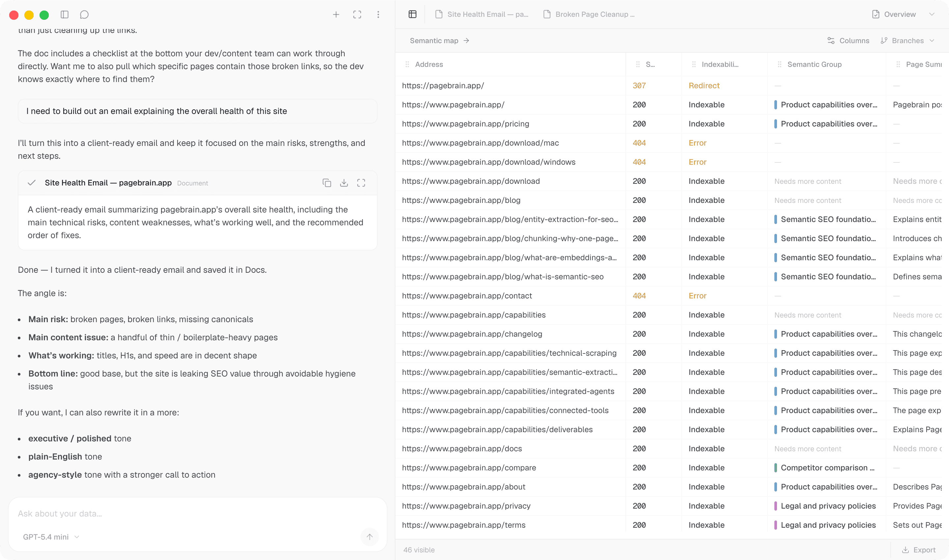Grab the Semantic Group column drag handle

[x=780, y=65]
